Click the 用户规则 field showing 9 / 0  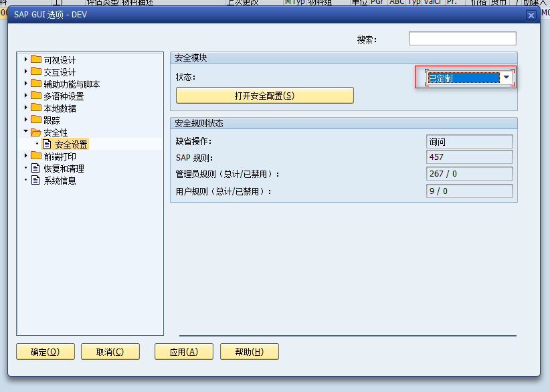click(x=469, y=191)
